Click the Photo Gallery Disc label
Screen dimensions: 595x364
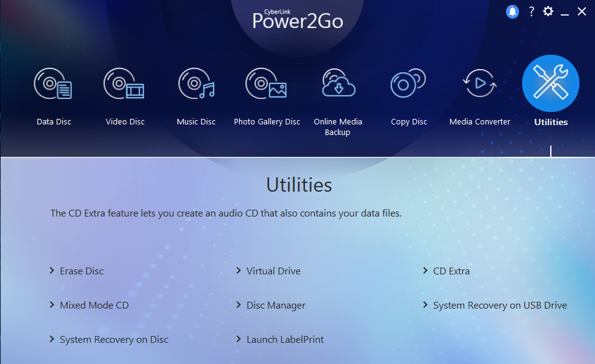pos(267,122)
